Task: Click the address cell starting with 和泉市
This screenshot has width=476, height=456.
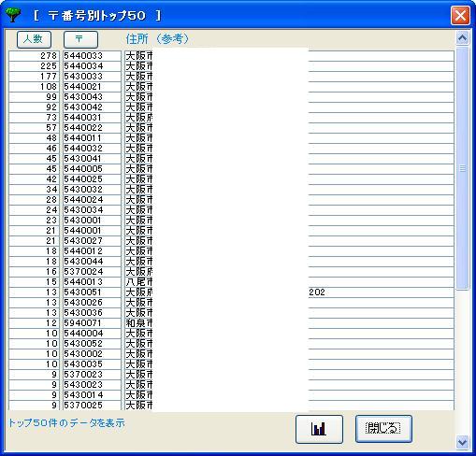Action: pos(289,323)
